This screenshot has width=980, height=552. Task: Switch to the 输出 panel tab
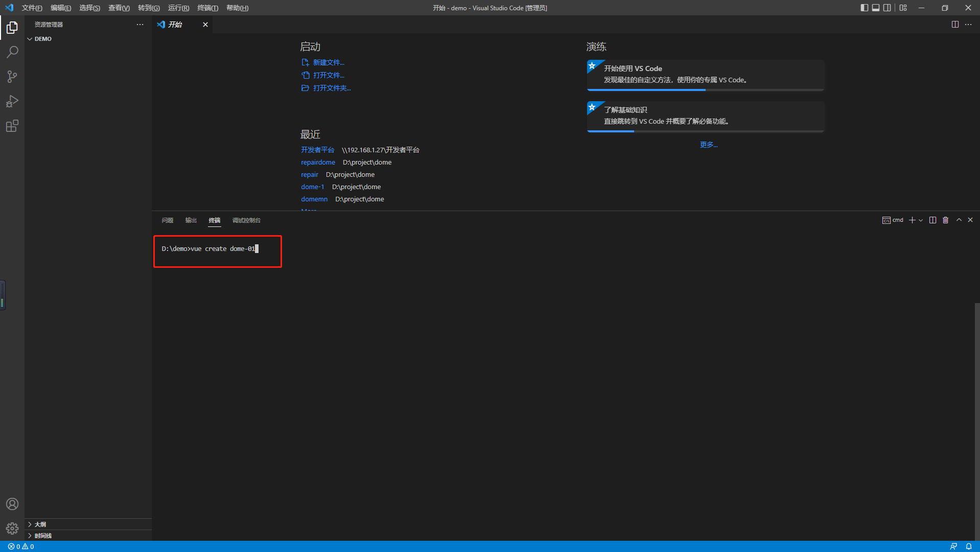(x=191, y=220)
